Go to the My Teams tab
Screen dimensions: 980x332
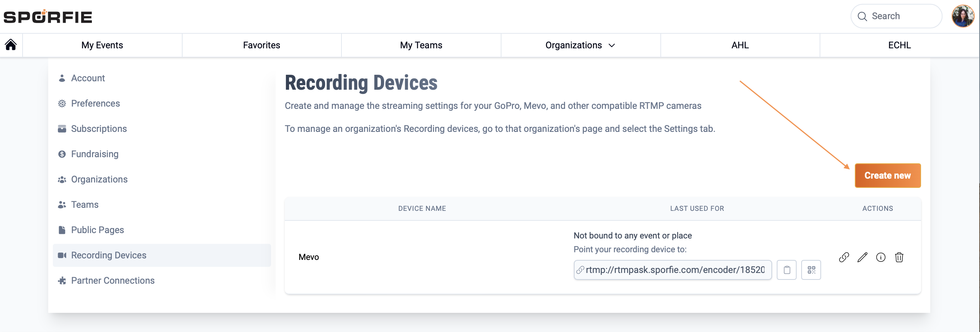point(421,45)
